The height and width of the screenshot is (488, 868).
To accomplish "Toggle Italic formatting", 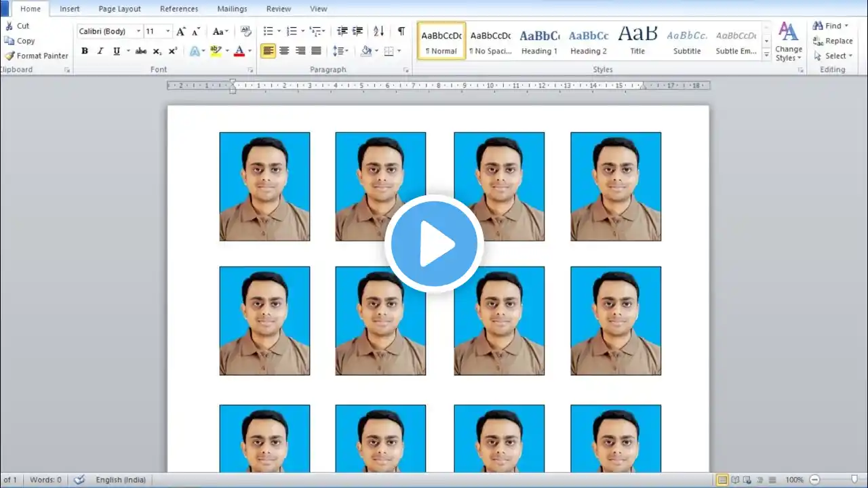I will [100, 51].
